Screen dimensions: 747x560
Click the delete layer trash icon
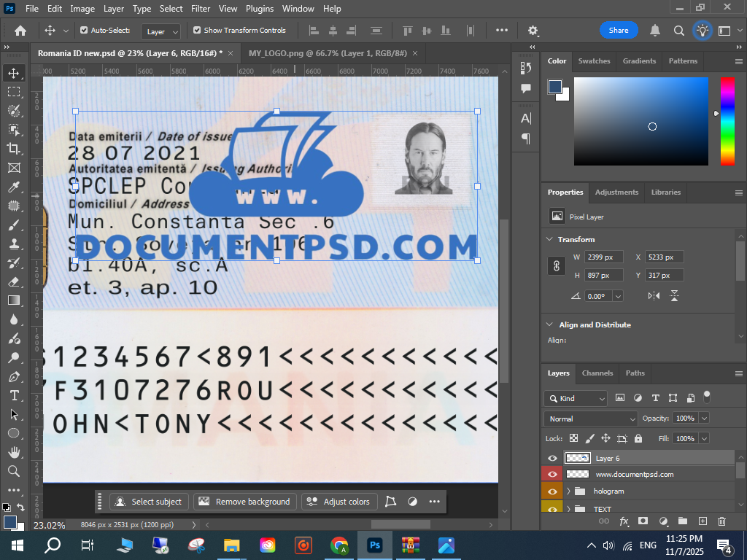[x=722, y=521]
